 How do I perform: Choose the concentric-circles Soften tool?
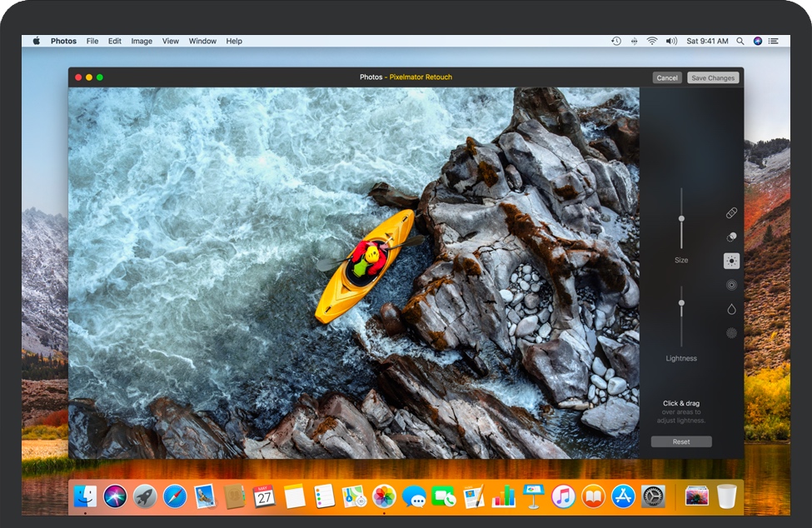(x=731, y=285)
